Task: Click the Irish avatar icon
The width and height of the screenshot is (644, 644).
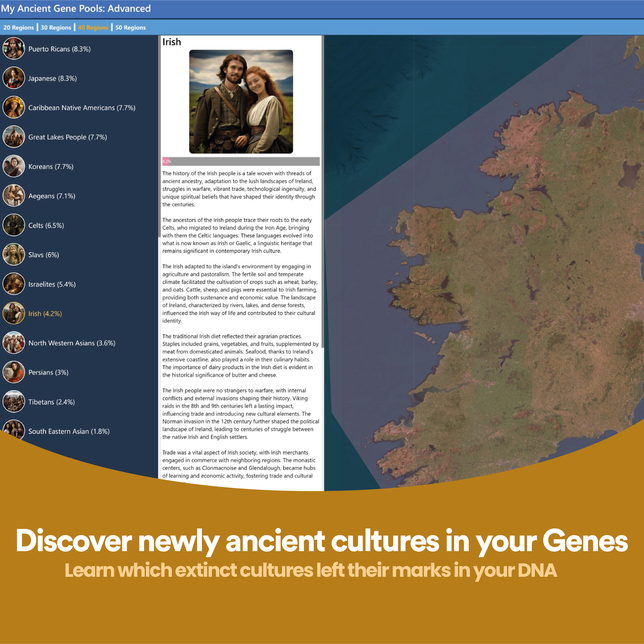Action: (14, 313)
